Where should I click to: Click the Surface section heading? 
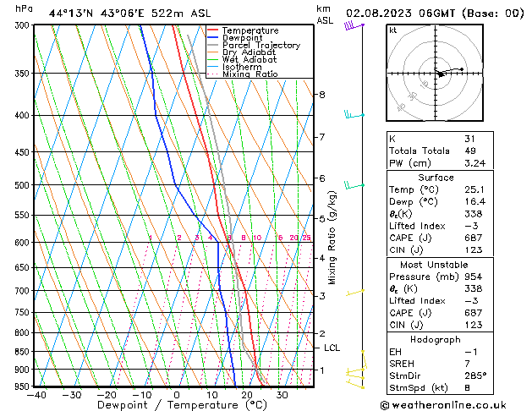[436, 178]
